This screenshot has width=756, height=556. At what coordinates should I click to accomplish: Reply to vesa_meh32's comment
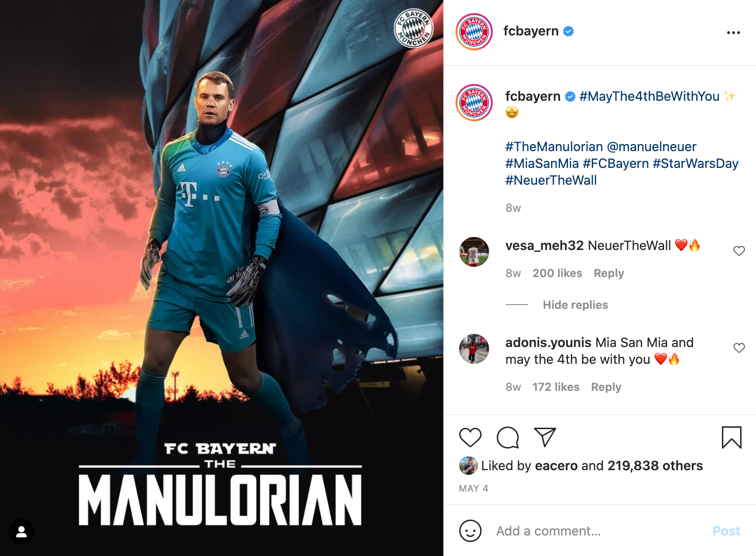click(x=609, y=273)
